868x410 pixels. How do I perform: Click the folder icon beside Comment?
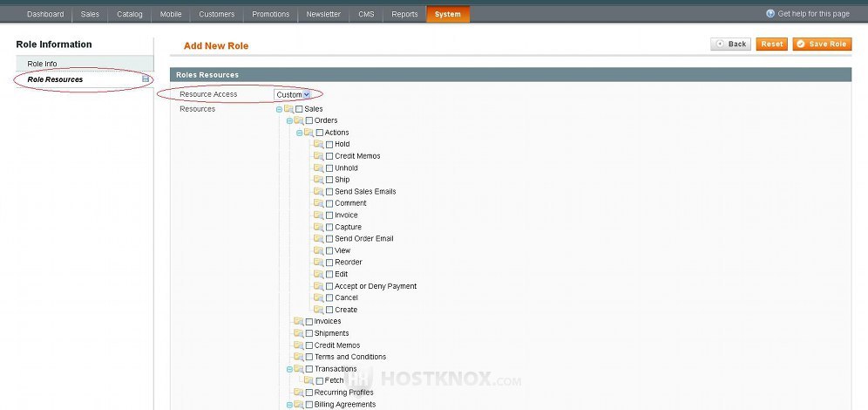(319, 203)
